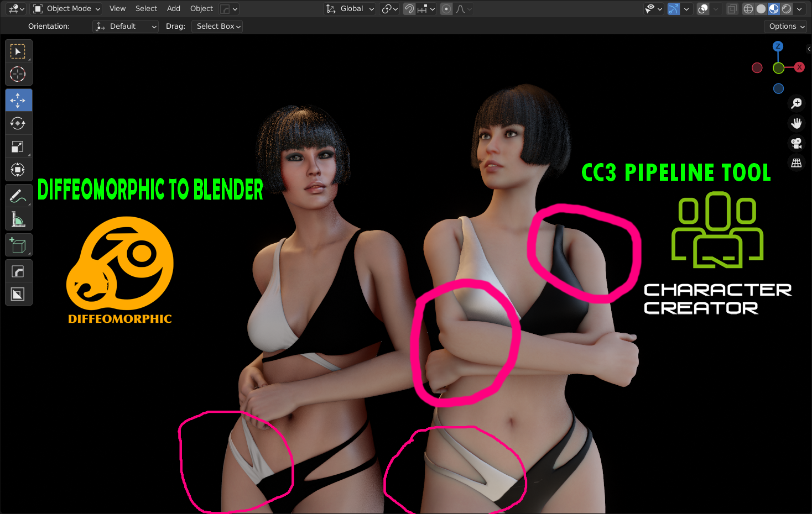Image resolution: width=812 pixels, height=514 pixels.
Task: Switch to wireframe viewport shading
Action: [x=748, y=9]
